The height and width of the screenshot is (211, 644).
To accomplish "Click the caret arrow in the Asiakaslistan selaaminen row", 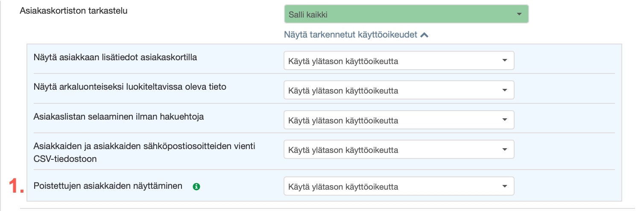I will tap(504, 120).
